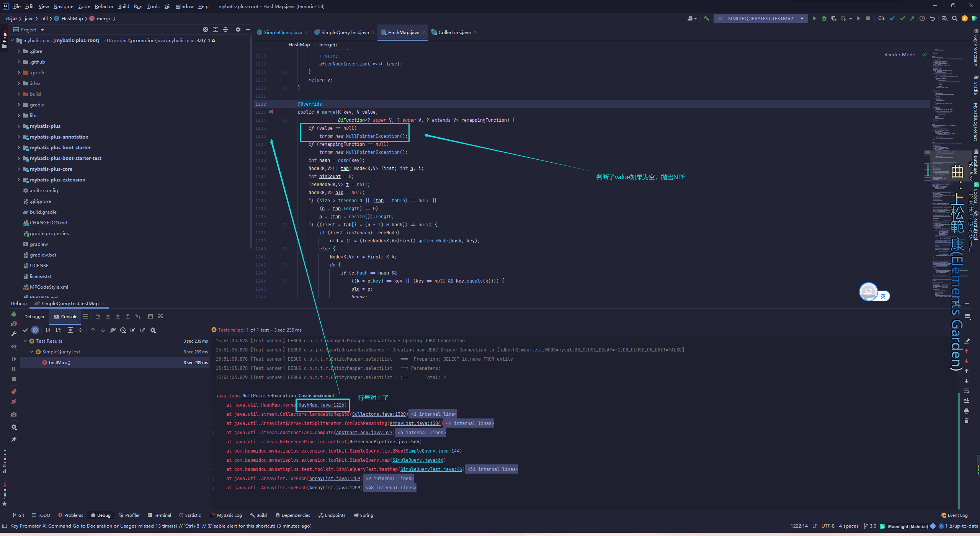980x536 pixels.
Task: Click the Build project hammer icon
Action: pyautogui.click(x=706, y=18)
